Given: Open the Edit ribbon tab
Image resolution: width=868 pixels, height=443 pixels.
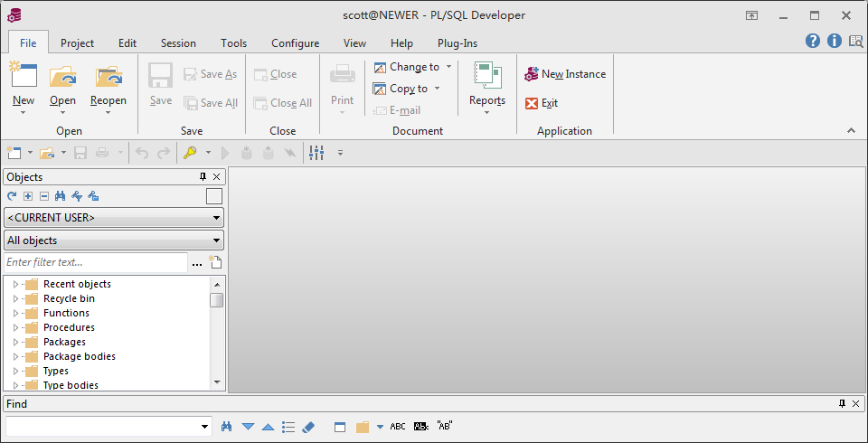Looking at the screenshot, I should 127,43.
